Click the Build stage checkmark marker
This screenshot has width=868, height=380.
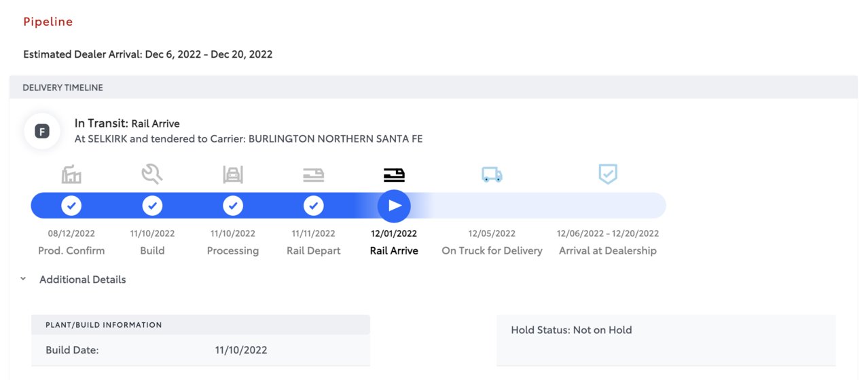pyautogui.click(x=152, y=205)
